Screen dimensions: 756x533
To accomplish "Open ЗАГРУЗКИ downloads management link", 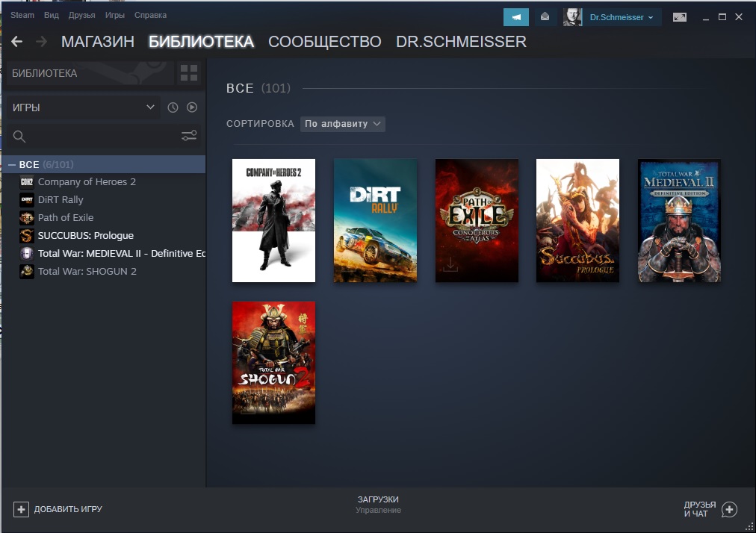I will (378, 505).
